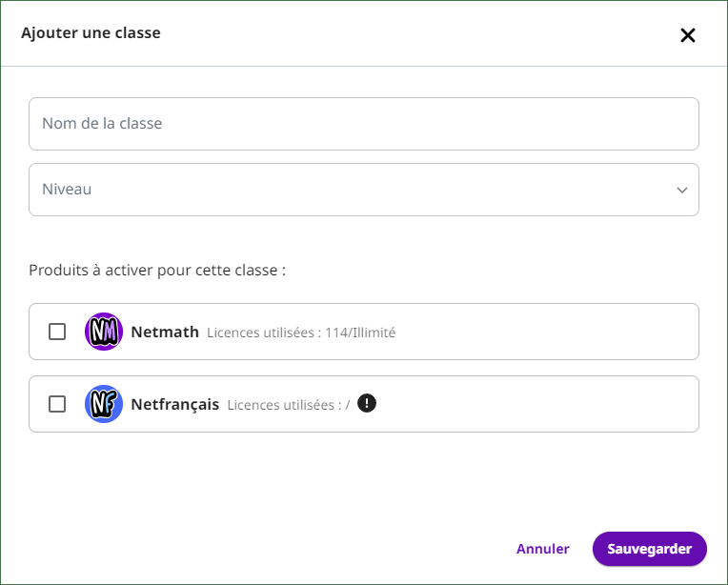This screenshot has height=585, width=728.
Task: Click the Niveau placeholder text
Action: pos(67,190)
